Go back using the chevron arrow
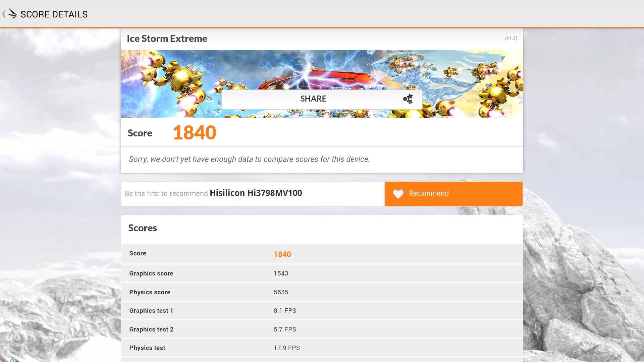 coord(4,14)
